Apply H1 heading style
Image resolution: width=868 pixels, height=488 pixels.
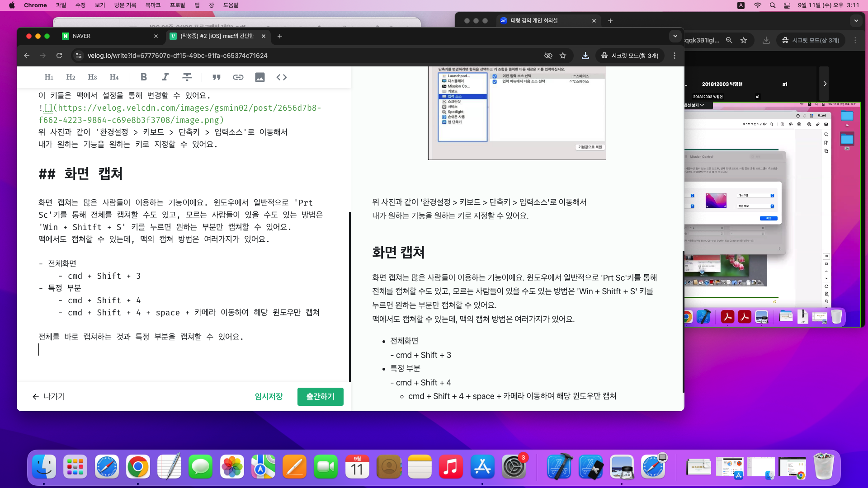coord(49,77)
